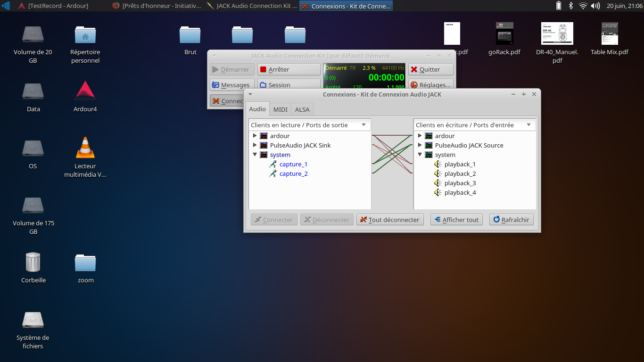
Task: Open the Whisker applications menu icon
Action: [6, 6]
